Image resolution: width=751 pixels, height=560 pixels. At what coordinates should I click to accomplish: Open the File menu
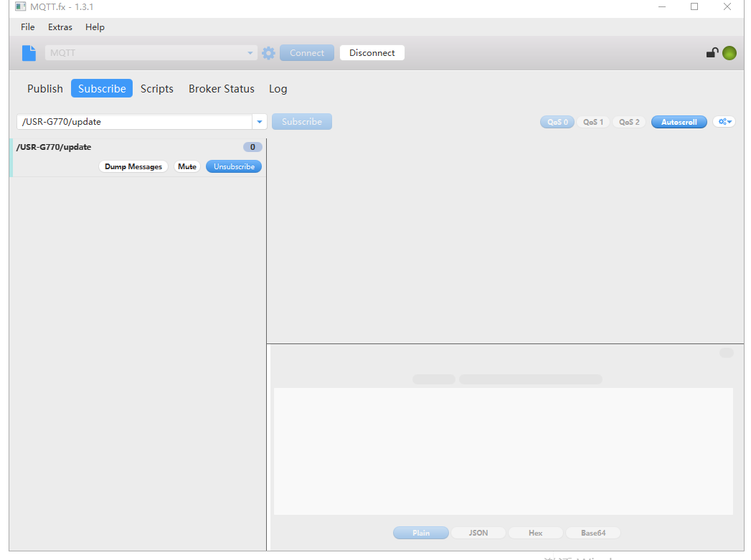coord(28,27)
